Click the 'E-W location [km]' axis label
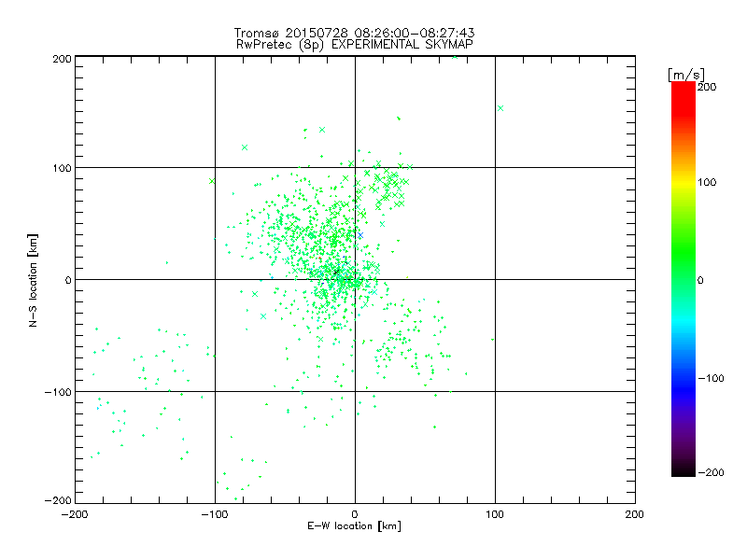Screen dimensions: 747x560 [354, 525]
